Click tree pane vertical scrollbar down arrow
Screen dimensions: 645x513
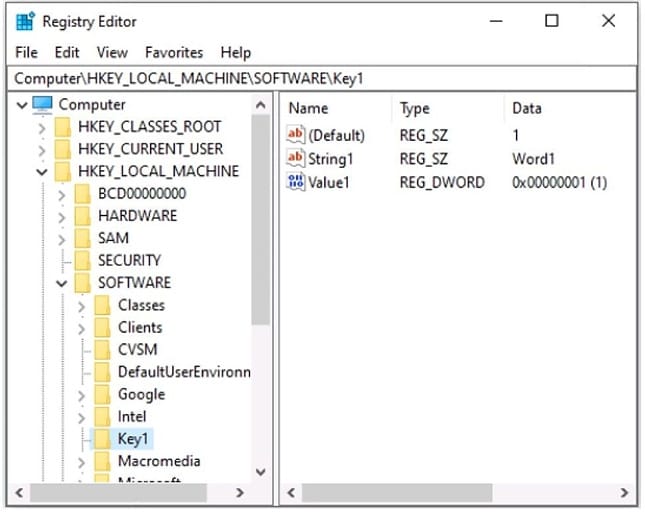260,471
